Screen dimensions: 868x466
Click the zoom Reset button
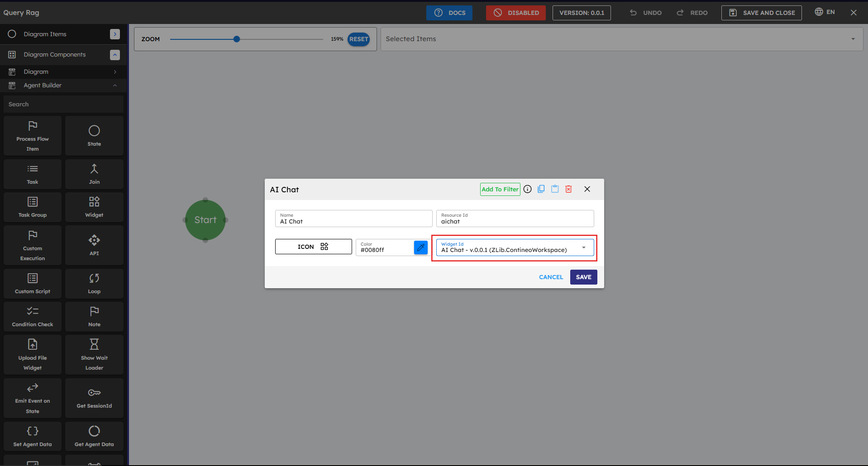click(358, 39)
